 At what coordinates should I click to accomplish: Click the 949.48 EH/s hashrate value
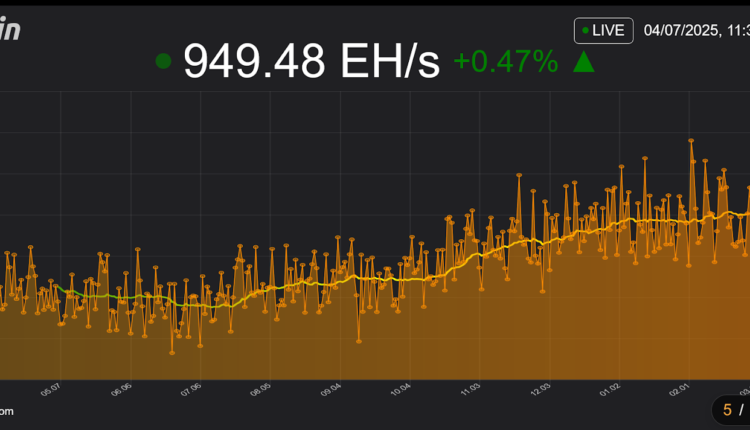coord(312,62)
